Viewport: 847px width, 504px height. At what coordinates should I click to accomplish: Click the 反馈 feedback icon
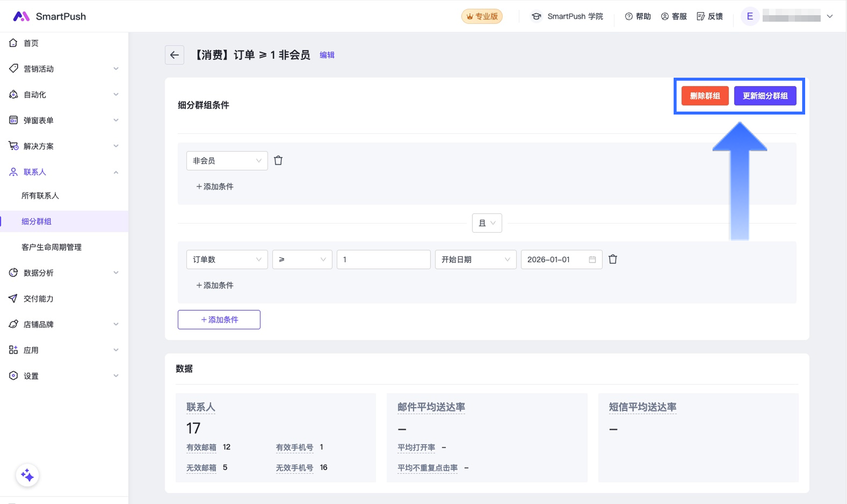pyautogui.click(x=701, y=16)
